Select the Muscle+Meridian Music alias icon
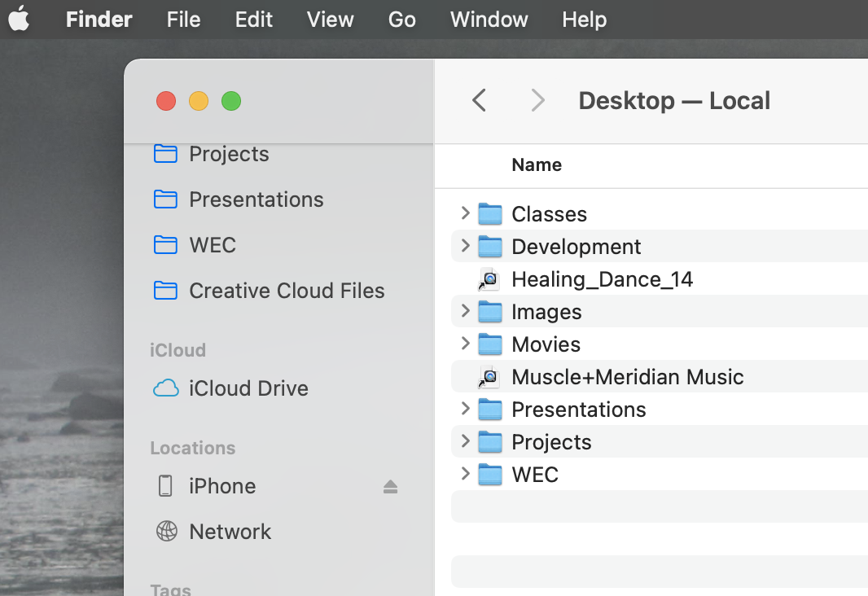Screen dimensions: 868x596 click(x=489, y=377)
